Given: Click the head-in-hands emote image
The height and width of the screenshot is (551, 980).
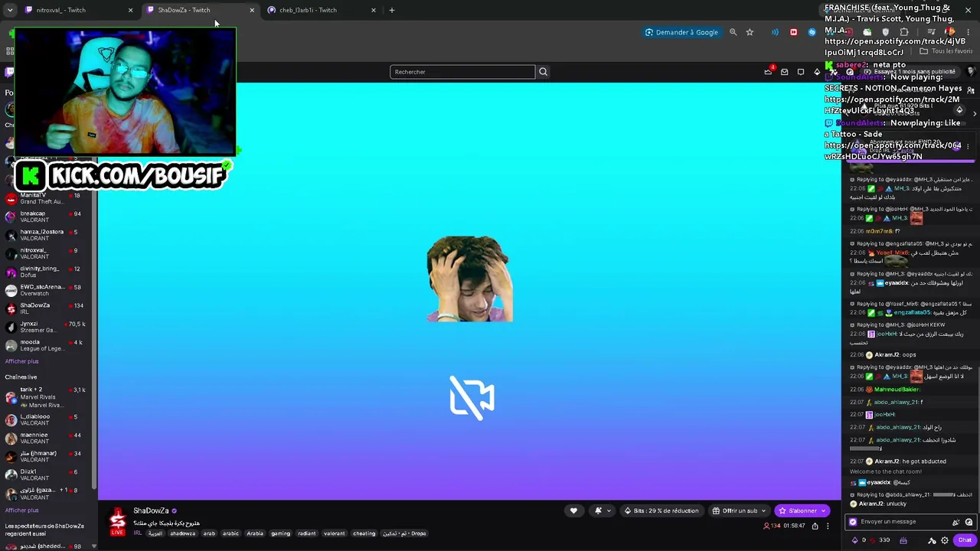Looking at the screenshot, I should tap(469, 279).
